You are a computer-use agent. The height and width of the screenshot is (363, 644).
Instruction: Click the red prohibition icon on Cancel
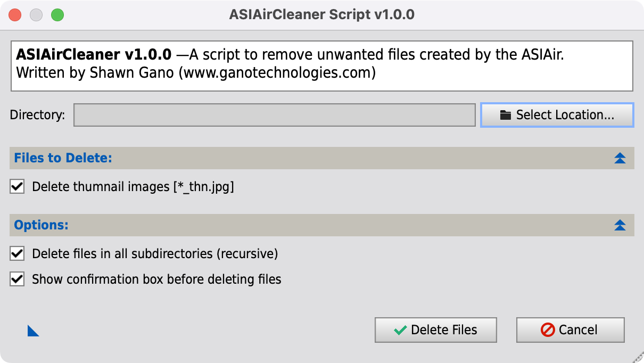548,330
